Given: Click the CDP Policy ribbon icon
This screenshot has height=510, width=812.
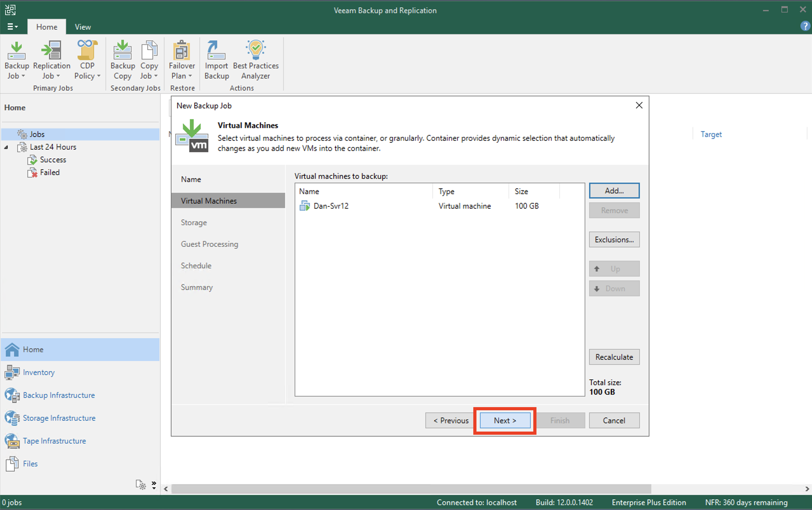Looking at the screenshot, I should pyautogui.click(x=87, y=50).
